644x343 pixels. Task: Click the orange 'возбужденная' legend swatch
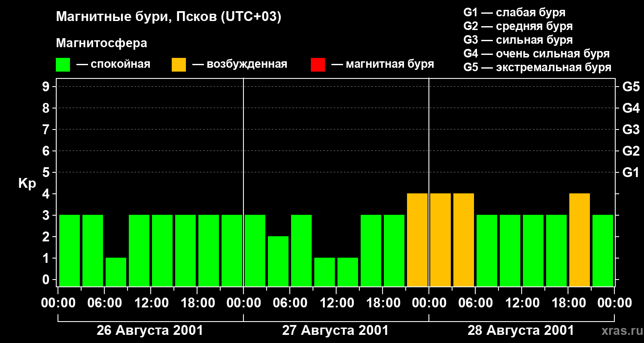(x=179, y=65)
